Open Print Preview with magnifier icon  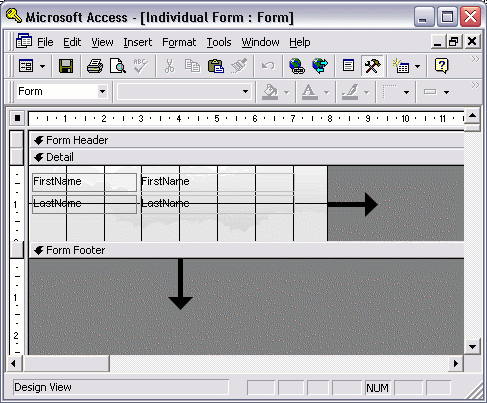(x=117, y=66)
